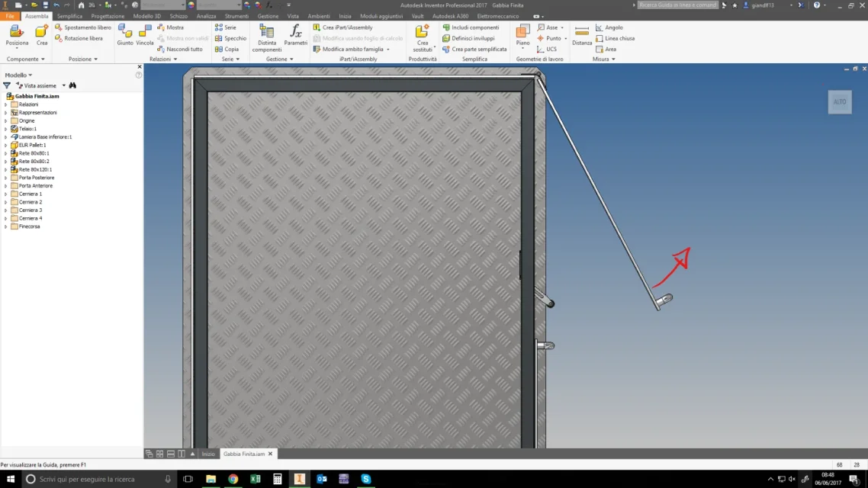Click the ALTO view cube face
868x488 pixels.
pyautogui.click(x=840, y=102)
